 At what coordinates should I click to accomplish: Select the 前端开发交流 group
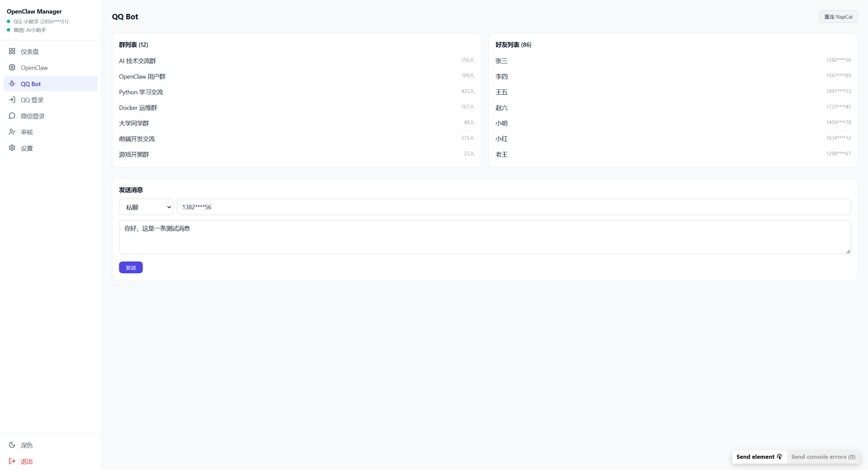[296, 139]
